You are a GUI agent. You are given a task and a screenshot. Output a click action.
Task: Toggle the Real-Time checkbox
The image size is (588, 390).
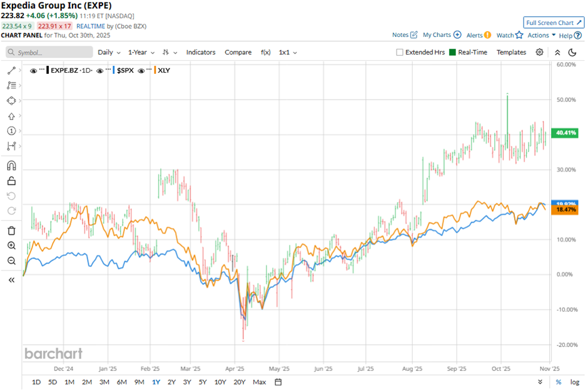pos(452,53)
